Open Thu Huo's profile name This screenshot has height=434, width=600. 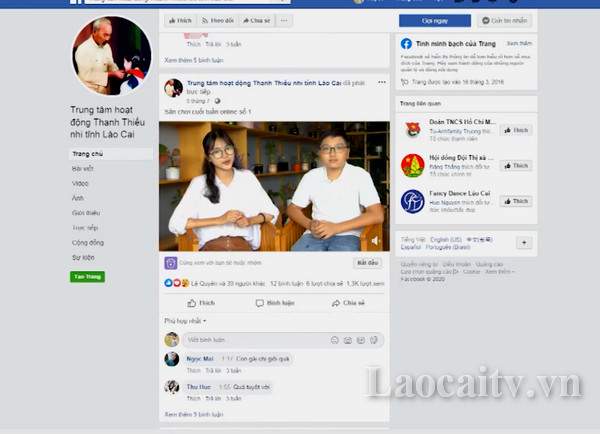(198, 387)
